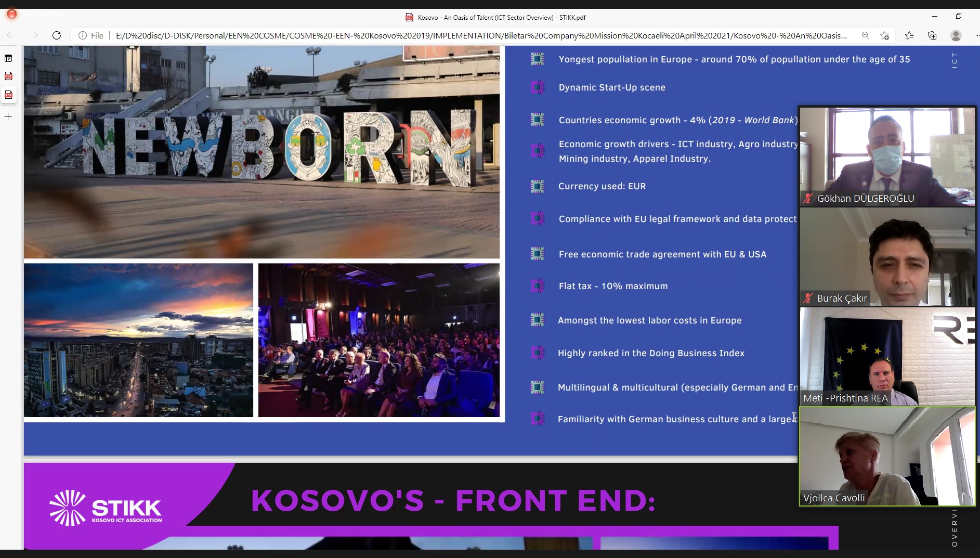Toggle mute icon on Gökhan DÜLGEROĞLU tile
980x558 pixels.
click(807, 198)
